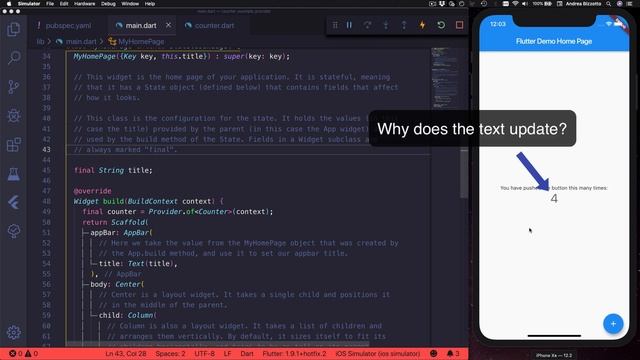Open notifications bell in status bar

(x=453, y=353)
